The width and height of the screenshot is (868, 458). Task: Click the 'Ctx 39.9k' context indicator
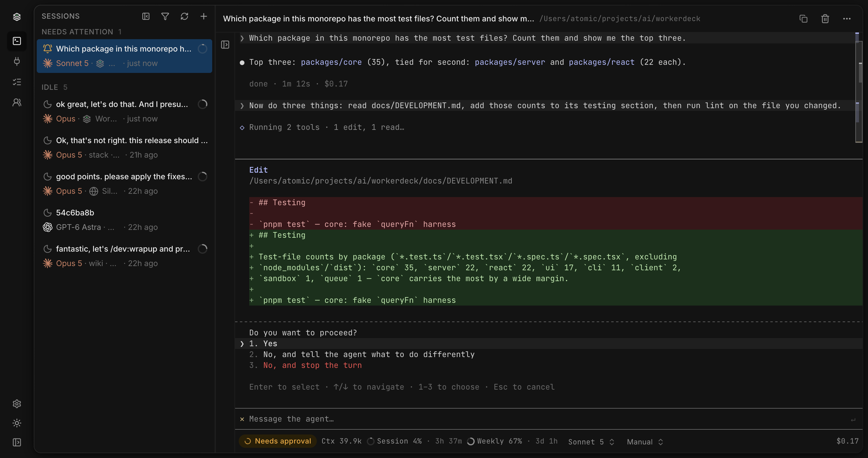[x=341, y=441]
